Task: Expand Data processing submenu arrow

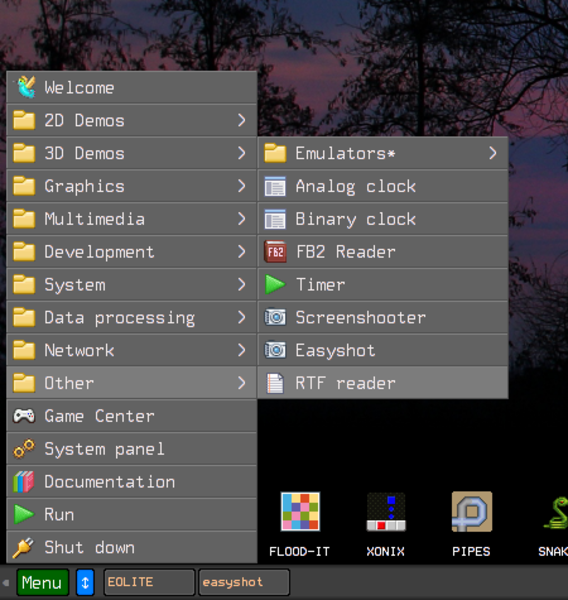Action: pyautogui.click(x=242, y=318)
